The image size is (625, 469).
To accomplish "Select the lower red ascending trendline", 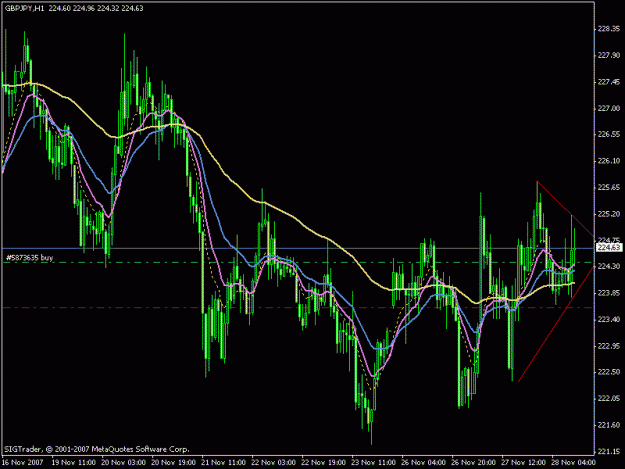I will coord(556,324).
